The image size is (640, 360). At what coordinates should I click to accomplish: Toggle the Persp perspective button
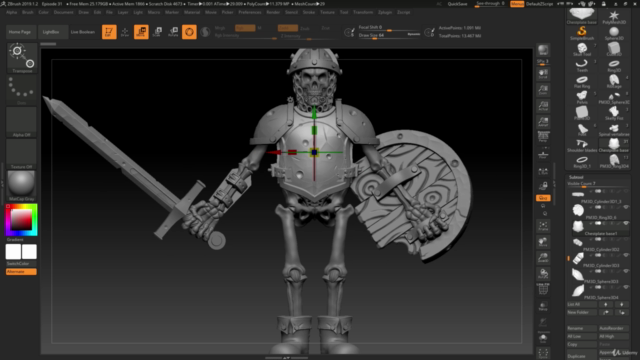(543, 137)
